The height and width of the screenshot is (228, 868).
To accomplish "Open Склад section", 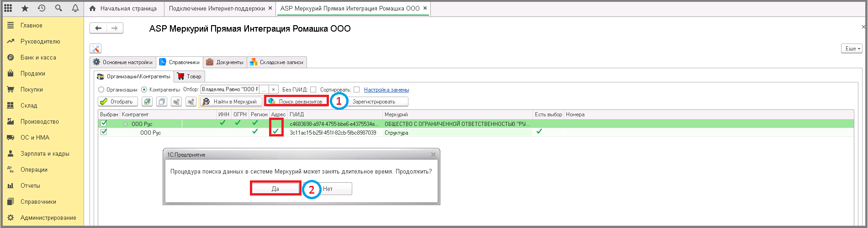I will (x=29, y=106).
